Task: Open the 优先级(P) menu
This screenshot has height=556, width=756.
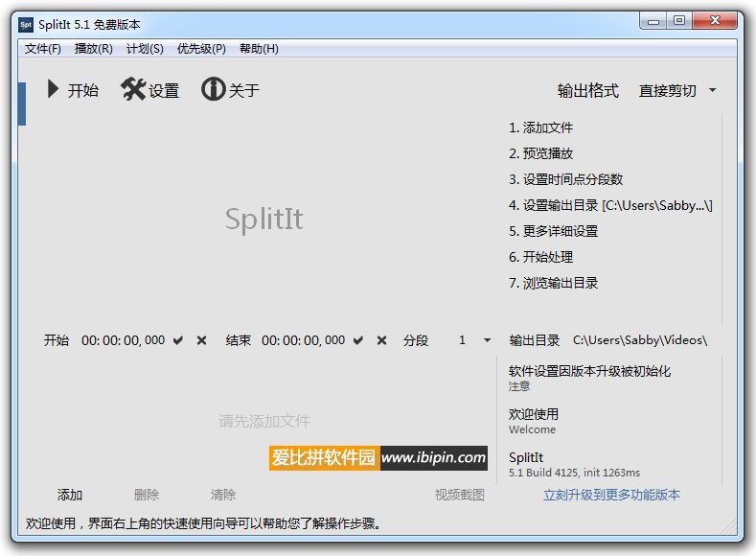Action: pos(201,49)
